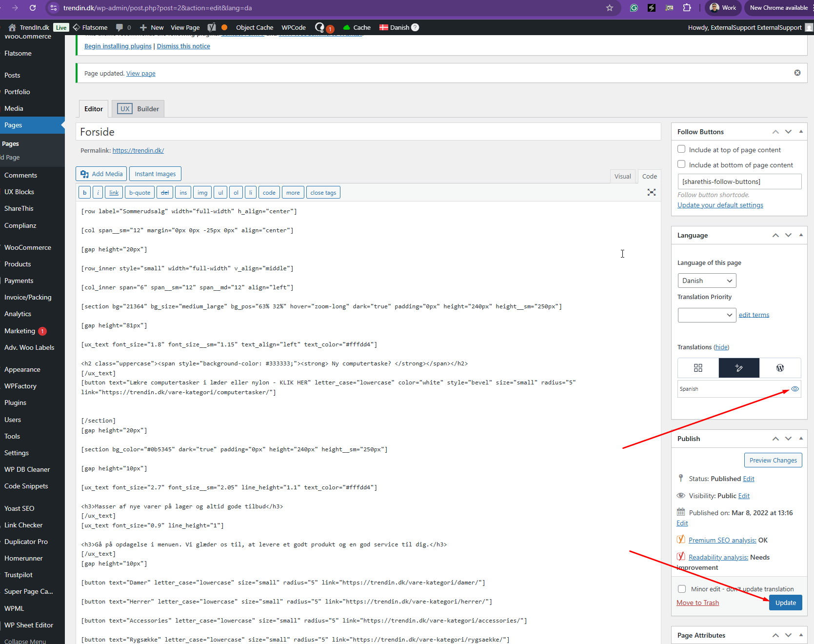The width and height of the screenshot is (814, 644).
Task: Check Include at bottom of page content
Action: click(681, 164)
